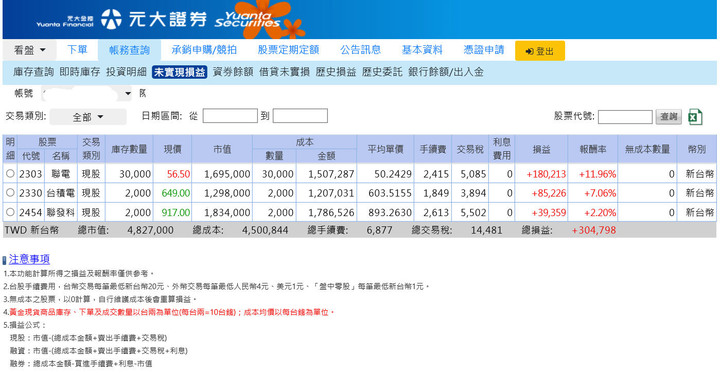The image size is (720, 373).
Task: Click profit value +85,226
Action: 549,193
